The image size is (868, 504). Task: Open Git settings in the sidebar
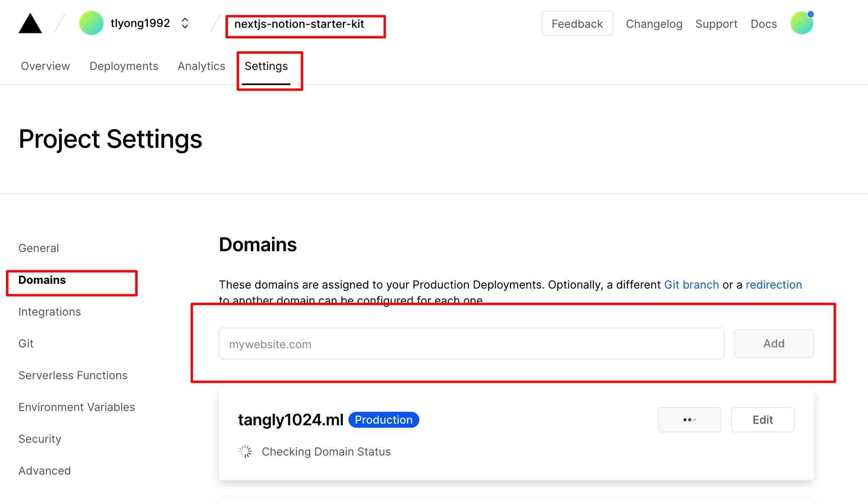point(26,343)
